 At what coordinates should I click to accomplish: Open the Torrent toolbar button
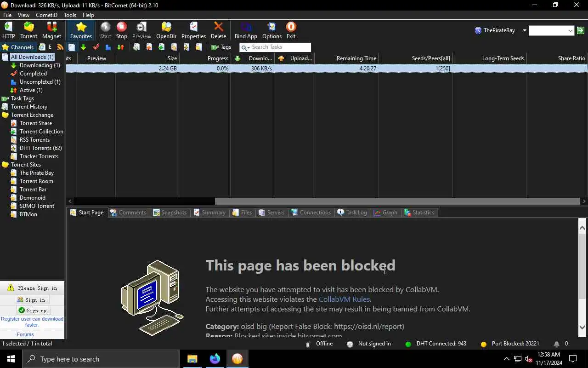28,30
